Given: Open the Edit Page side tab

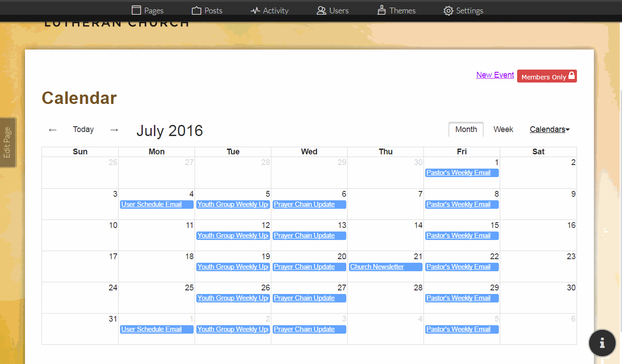Looking at the screenshot, I should tap(8, 142).
